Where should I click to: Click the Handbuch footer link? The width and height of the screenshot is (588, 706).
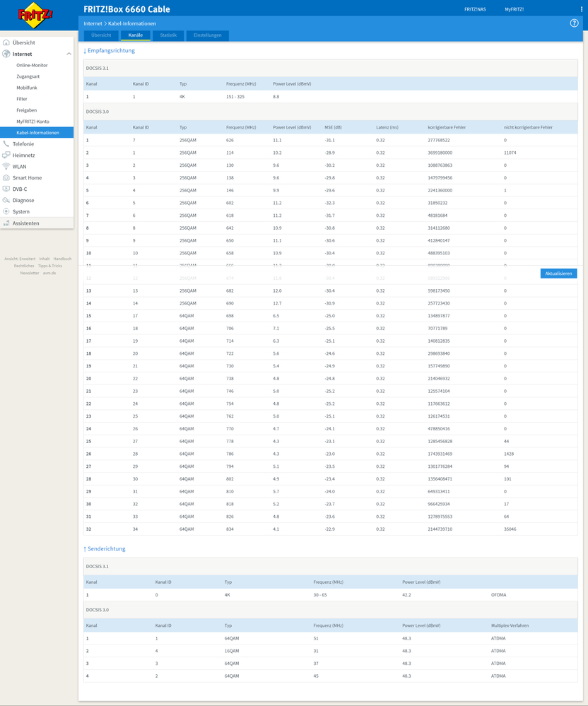[62, 259]
